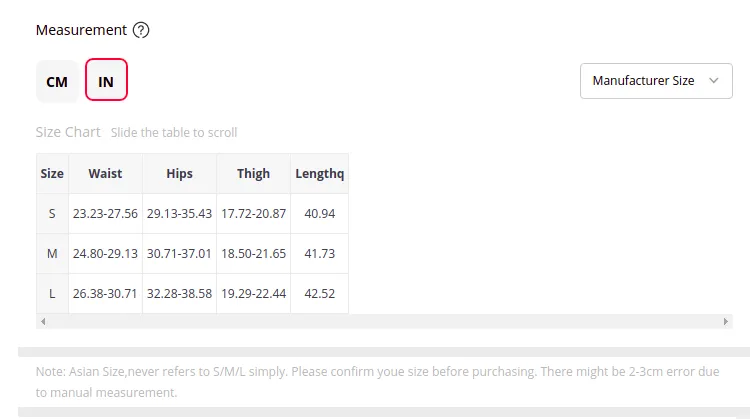Click the Manufacturer Size chevron arrow

(x=714, y=81)
